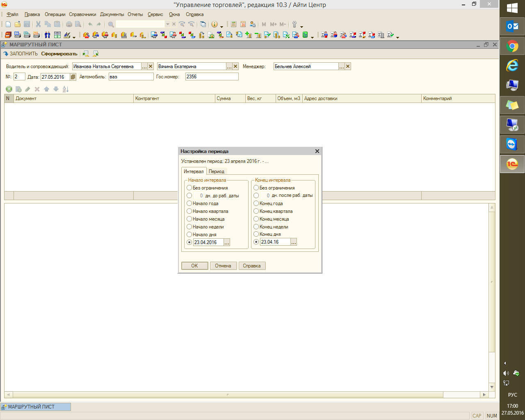Screen dimensions: 525x420
Task: Click OK in Настройка периода dialog
Action: [x=194, y=266]
